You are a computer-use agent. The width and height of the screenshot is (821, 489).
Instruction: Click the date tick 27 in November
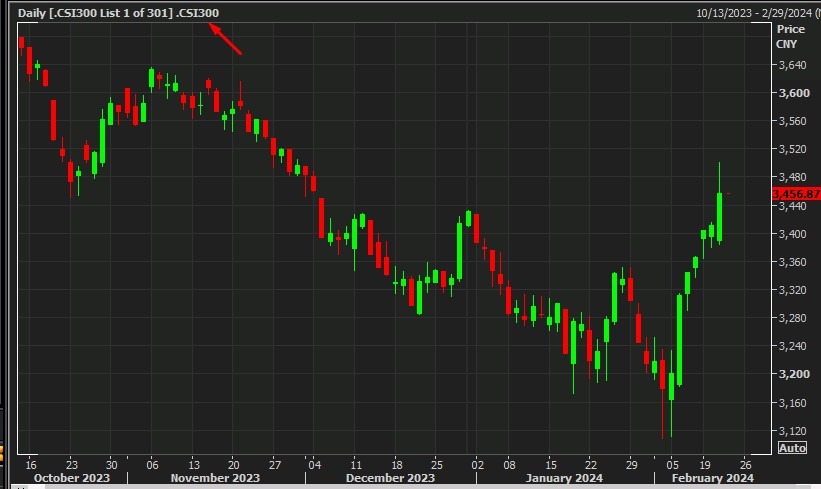[x=275, y=465]
